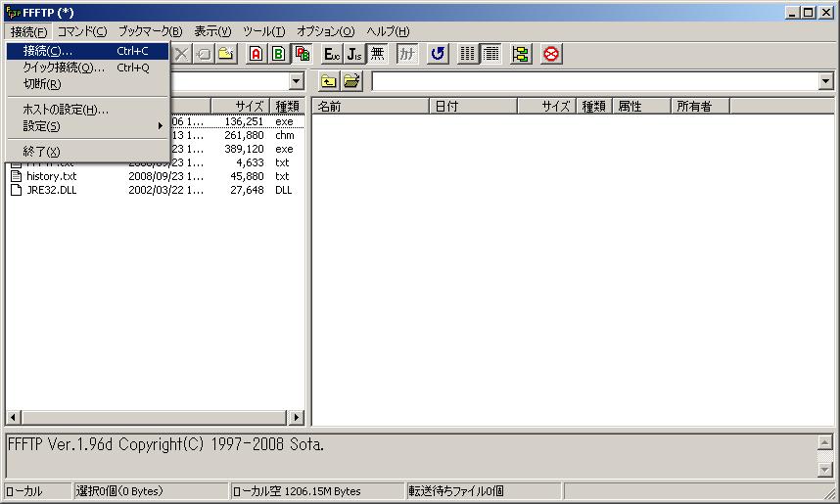Choose ホストの設定(H)... menu entry
This screenshot has width=840, height=504.
click(88, 110)
